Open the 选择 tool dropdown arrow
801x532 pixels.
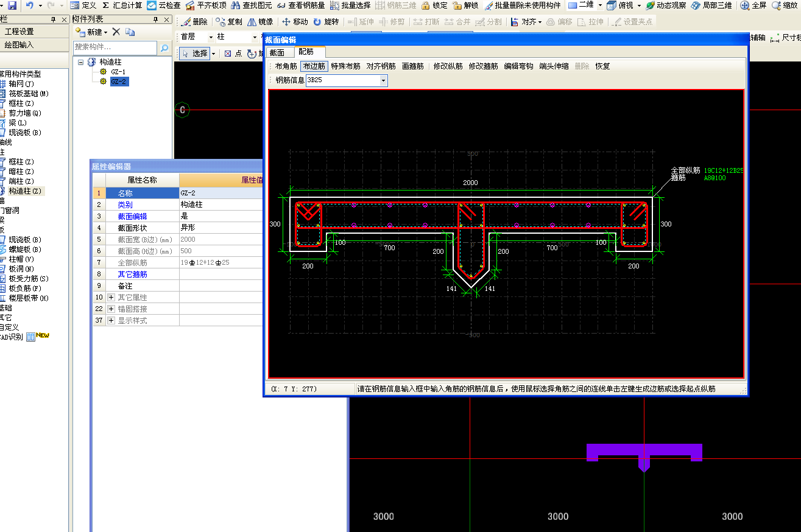(x=214, y=53)
